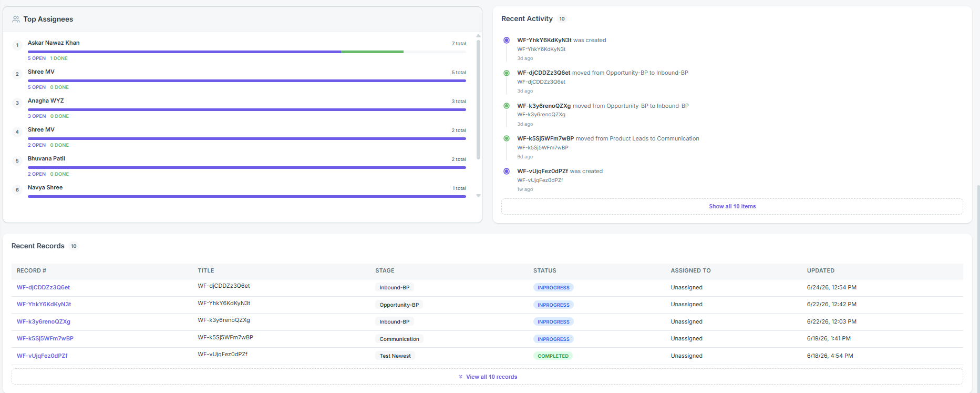Click the green moved marker for WF-k5Sj5WFm7wBP activity
The image size is (980, 393).
(507, 138)
